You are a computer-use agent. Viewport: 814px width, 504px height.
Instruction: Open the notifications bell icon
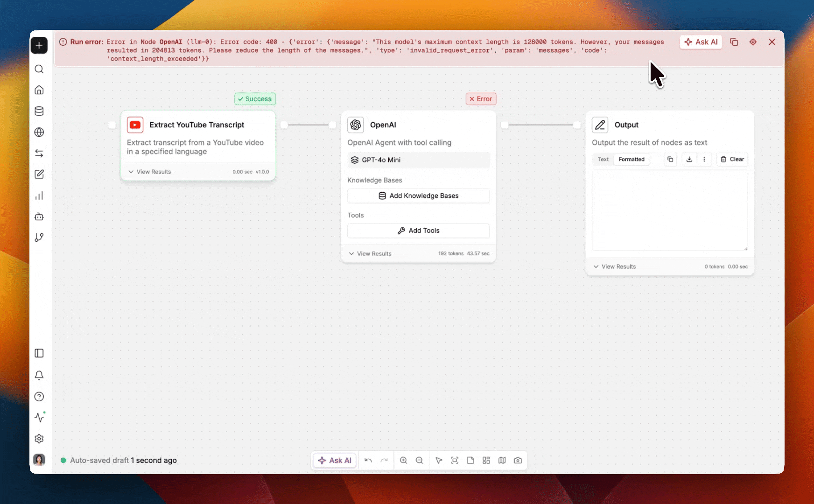point(39,375)
